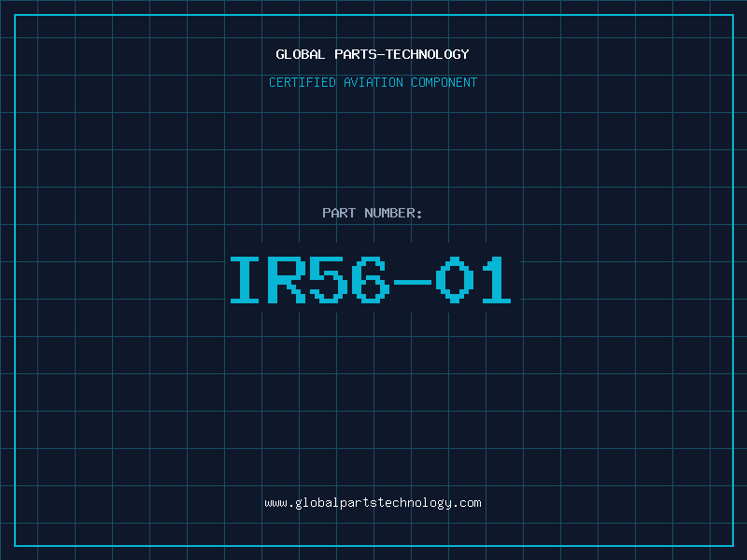This screenshot has height=560, width=747.
Task: Click the final digit 1 in IR56-01
Action: coord(494,280)
